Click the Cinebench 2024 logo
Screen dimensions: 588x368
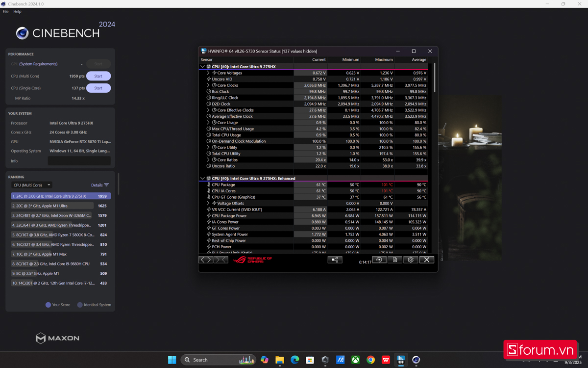coord(65,31)
